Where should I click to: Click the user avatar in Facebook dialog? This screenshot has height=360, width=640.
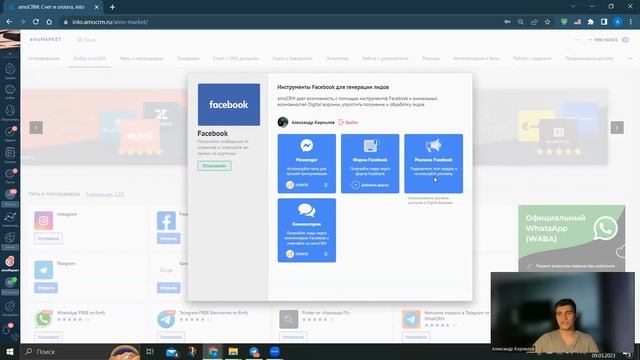click(283, 122)
